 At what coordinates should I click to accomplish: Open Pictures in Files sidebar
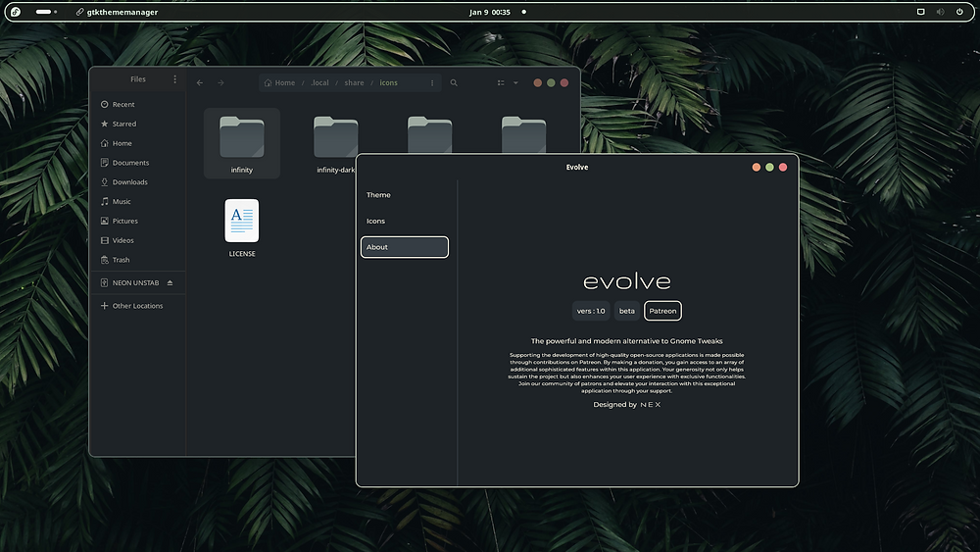pos(137,221)
